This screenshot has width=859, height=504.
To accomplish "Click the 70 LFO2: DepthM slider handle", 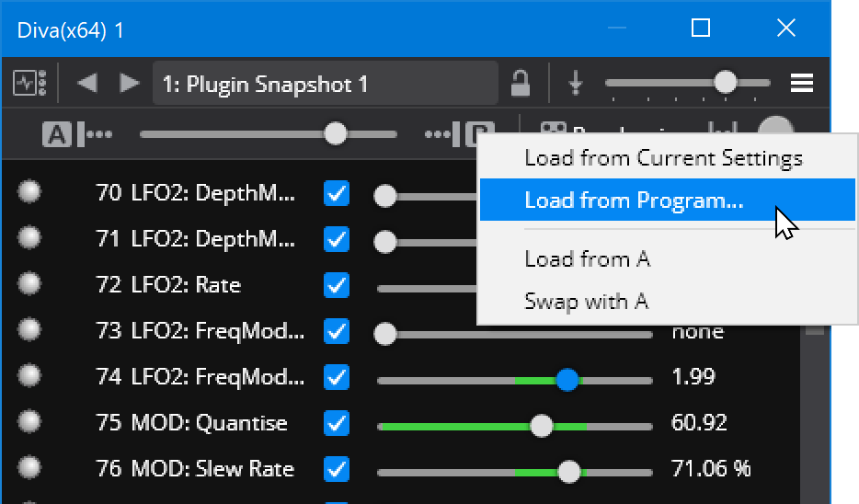I will point(385,196).
